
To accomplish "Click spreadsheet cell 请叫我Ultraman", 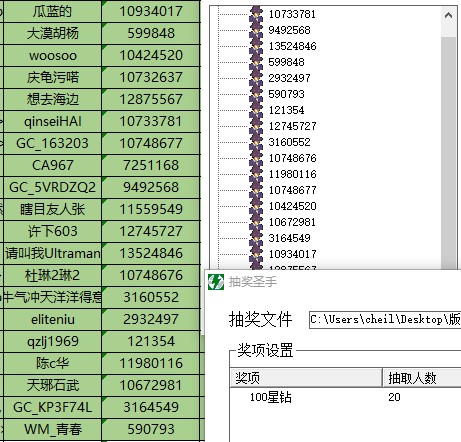I will (52, 253).
